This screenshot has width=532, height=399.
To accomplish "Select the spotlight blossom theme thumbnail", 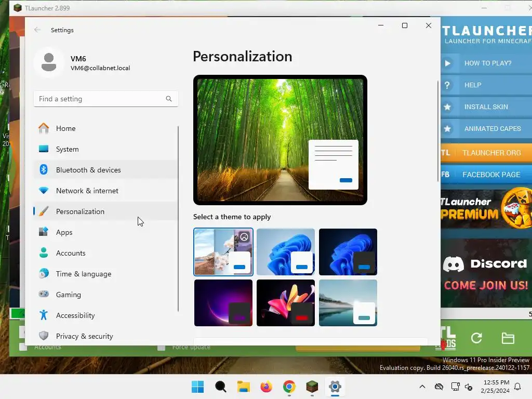I will tap(223, 252).
